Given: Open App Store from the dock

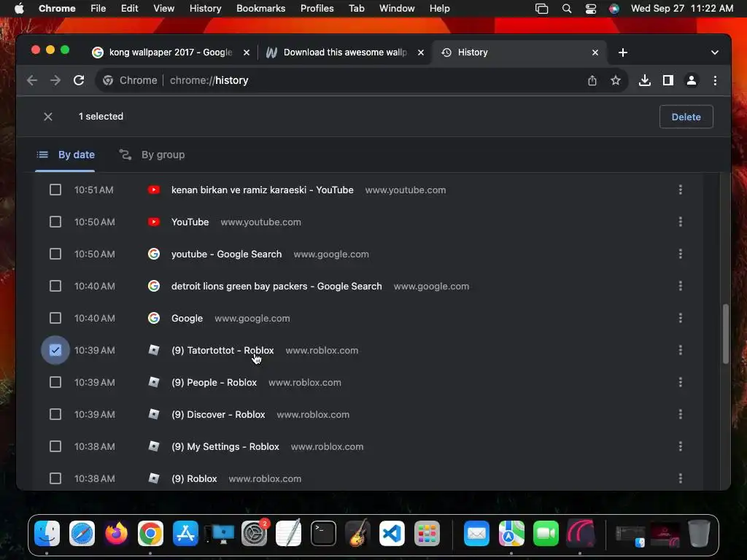Looking at the screenshot, I should point(185,533).
